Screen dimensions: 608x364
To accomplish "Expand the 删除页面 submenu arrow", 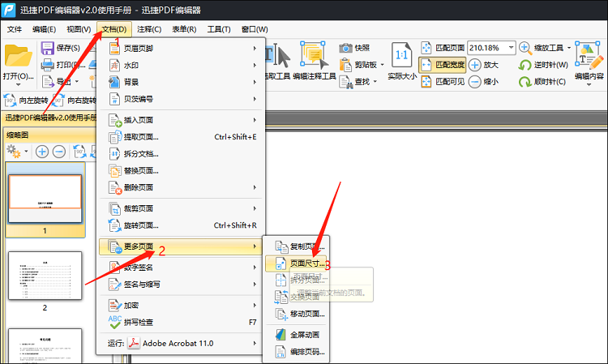I will click(255, 187).
